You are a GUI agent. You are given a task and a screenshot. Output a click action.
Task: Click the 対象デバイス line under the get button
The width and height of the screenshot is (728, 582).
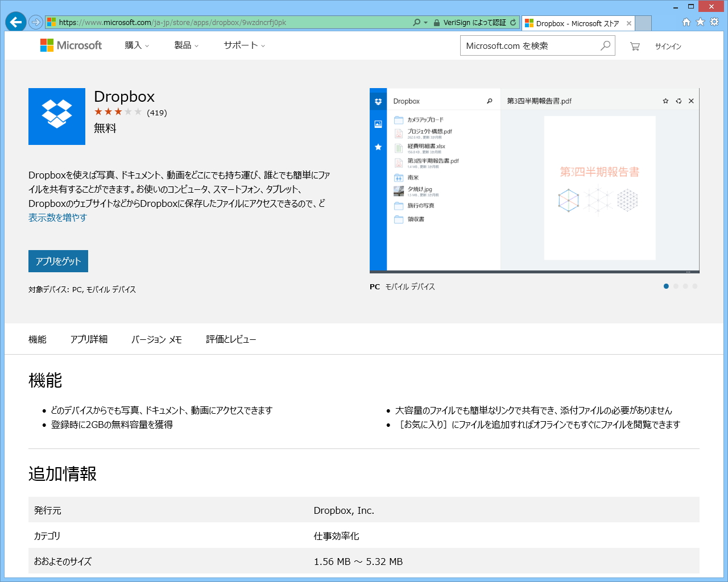(82, 290)
